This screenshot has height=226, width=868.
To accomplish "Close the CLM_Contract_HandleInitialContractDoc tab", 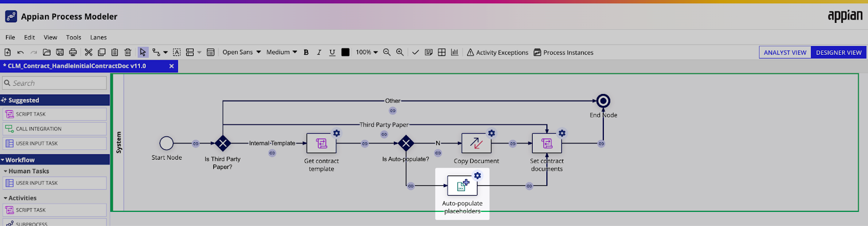I will pos(171,66).
